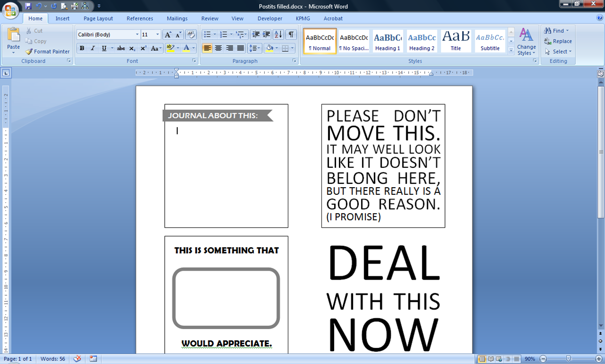Open Change Case Aa dropdown

(x=156, y=48)
